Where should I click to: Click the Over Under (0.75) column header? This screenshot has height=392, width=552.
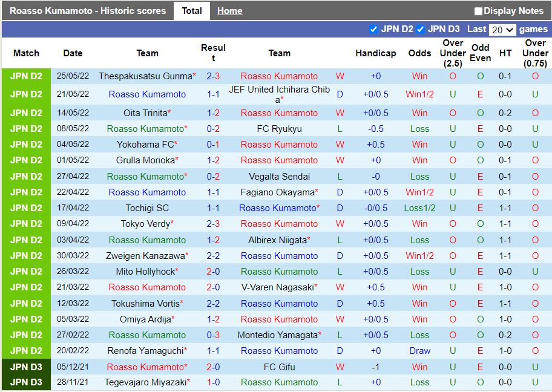tap(535, 53)
